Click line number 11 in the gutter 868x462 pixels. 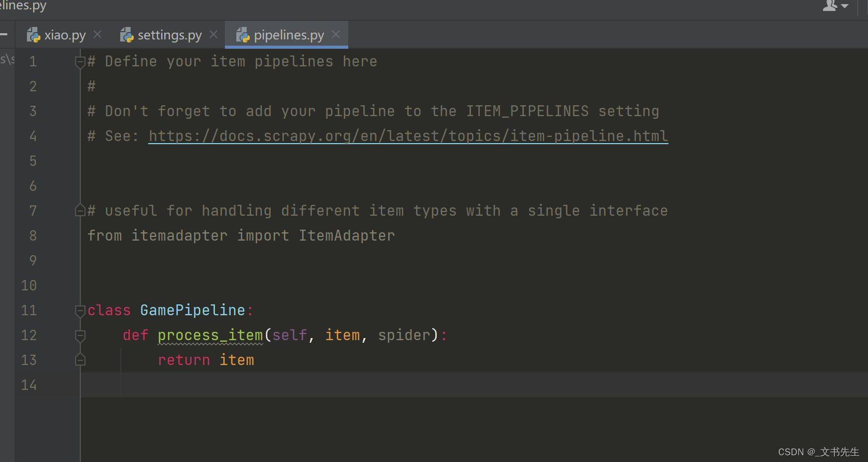click(x=29, y=311)
